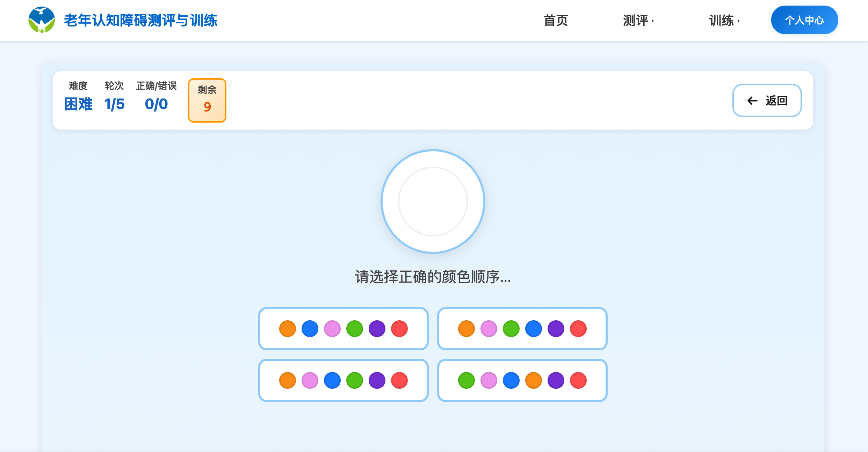Click the green dot in the bottom-right option
The height and width of the screenshot is (452, 868).
[466, 380]
